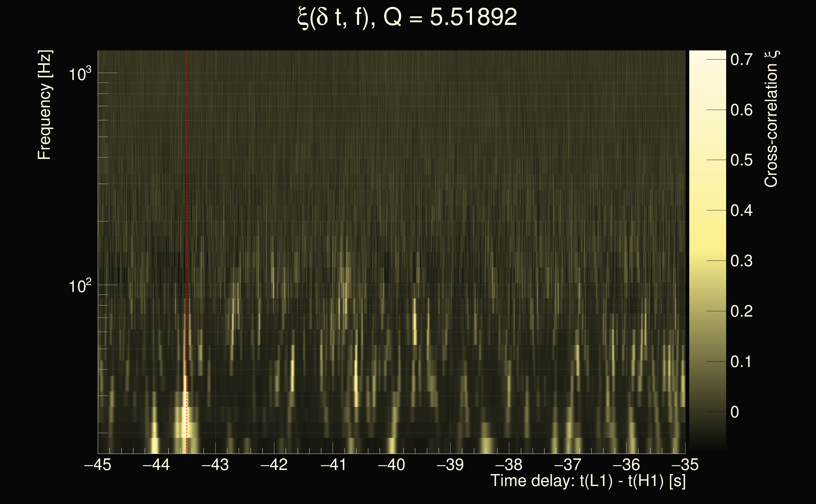Click the 10^3 frequency axis label
Viewport: 816px width, 504px height.
point(79,74)
